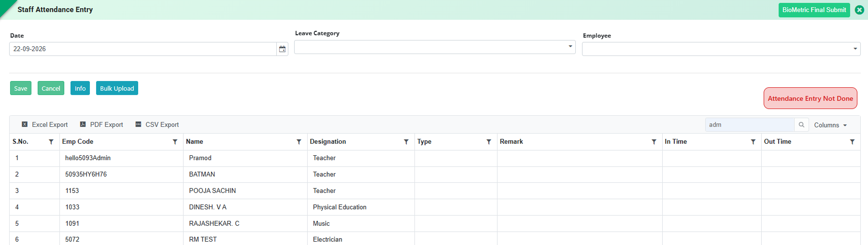Screen dimensions: 868x245
Task: Focus the grid search box containing adm
Action: [750, 125]
